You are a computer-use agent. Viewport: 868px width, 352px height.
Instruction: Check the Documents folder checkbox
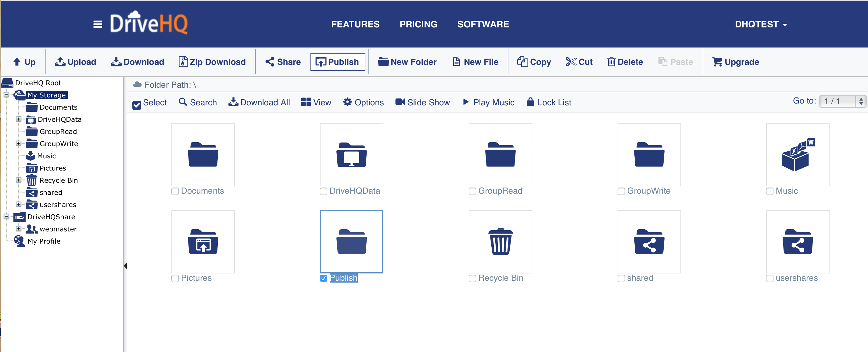175,191
